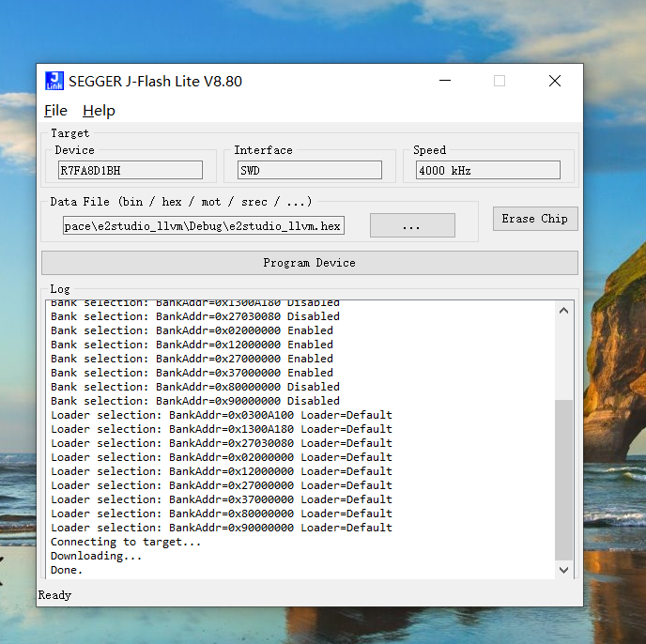The height and width of the screenshot is (644, 646).
Task: Click log line 'Done.'
Action: point(67,570)
